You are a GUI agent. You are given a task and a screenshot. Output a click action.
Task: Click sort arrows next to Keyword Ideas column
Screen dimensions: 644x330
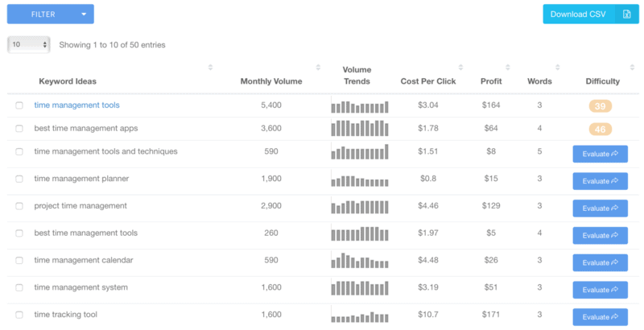coord(210,68)
